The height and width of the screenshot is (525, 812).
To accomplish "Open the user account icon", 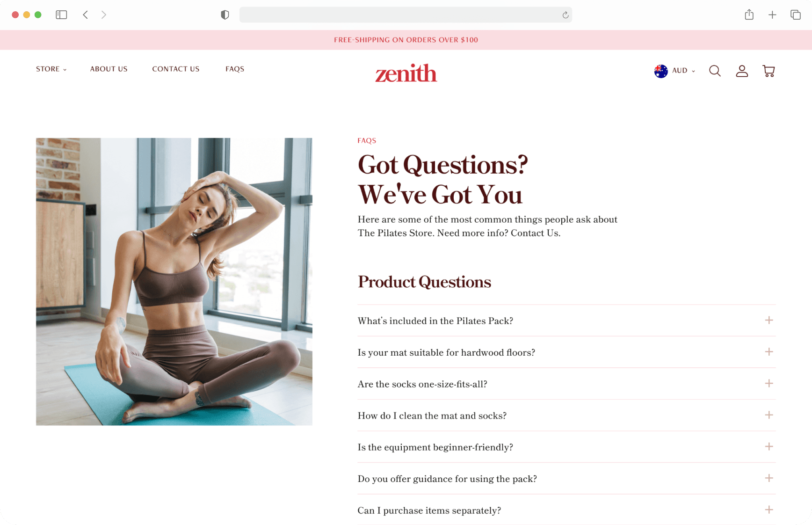I will [x=741, y=71].
